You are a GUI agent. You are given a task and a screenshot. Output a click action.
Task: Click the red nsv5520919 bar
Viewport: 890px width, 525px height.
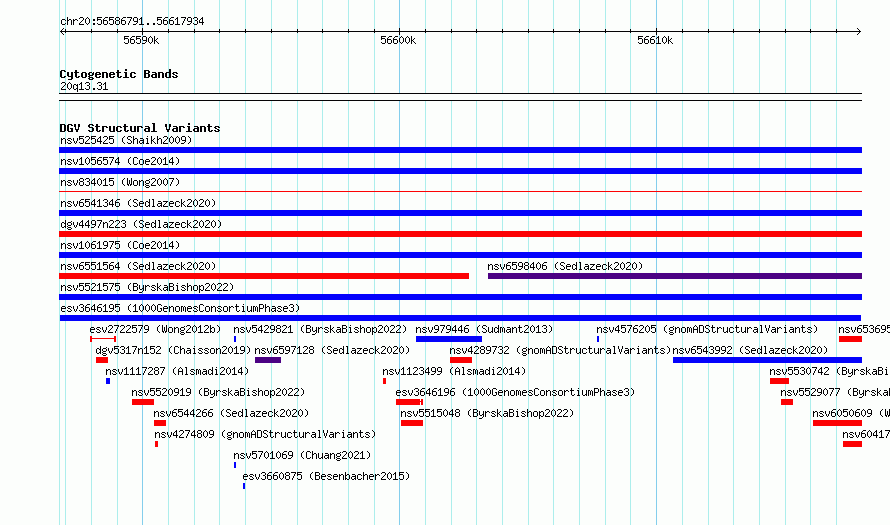tap(143, 402)
